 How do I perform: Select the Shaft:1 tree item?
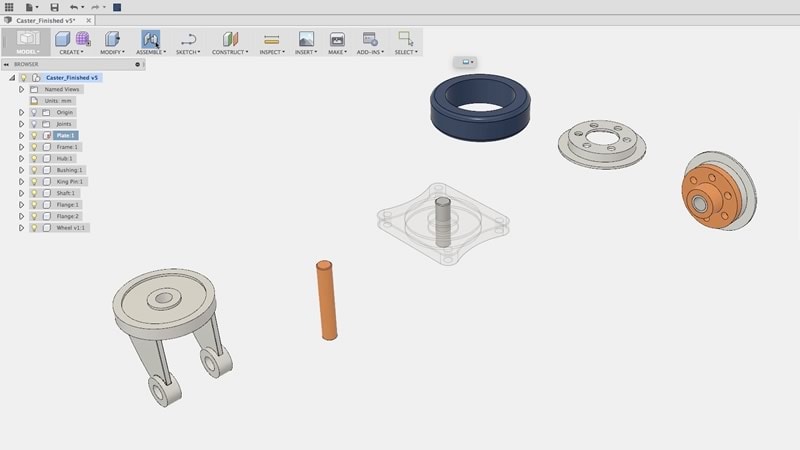(x=66, y=193)
